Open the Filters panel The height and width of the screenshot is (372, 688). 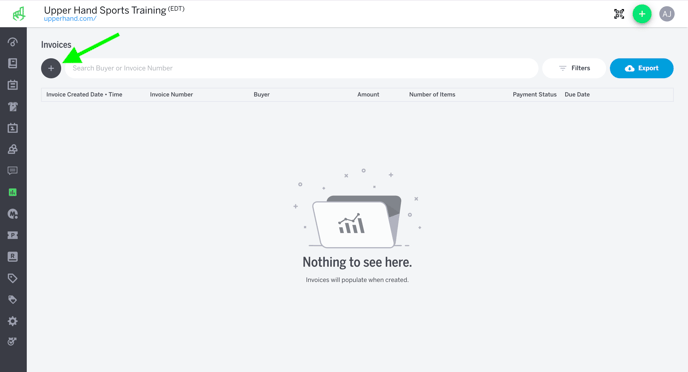[574, 68]
